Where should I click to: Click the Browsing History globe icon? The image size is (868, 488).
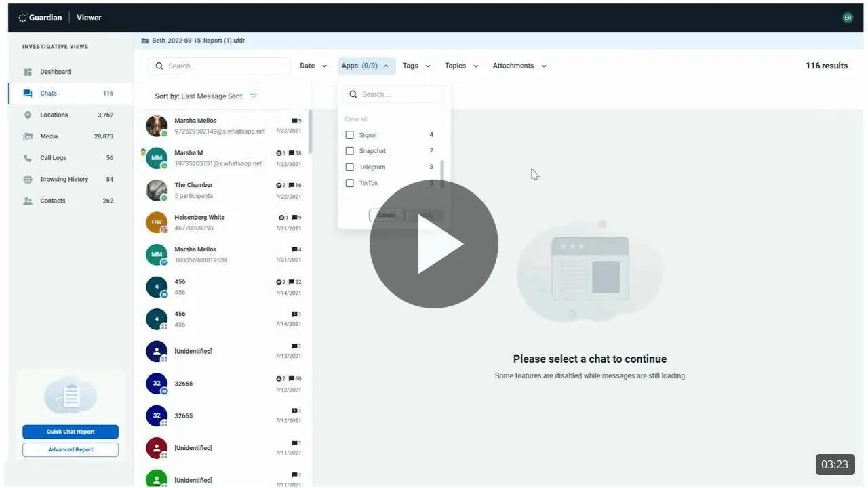28,180
